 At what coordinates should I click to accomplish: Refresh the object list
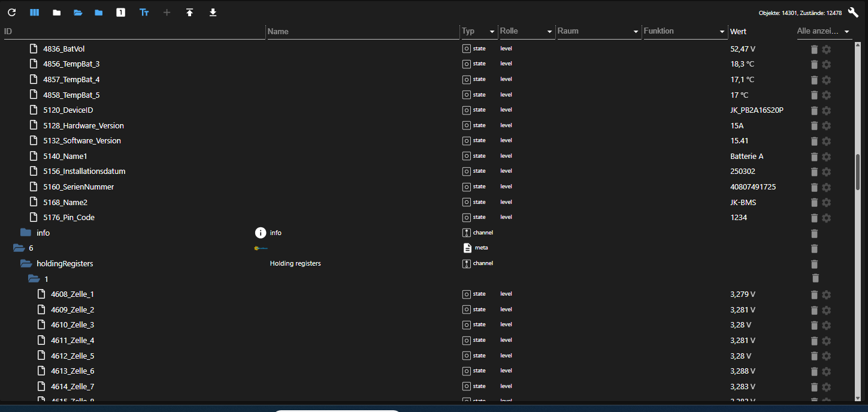click(11, 12)
